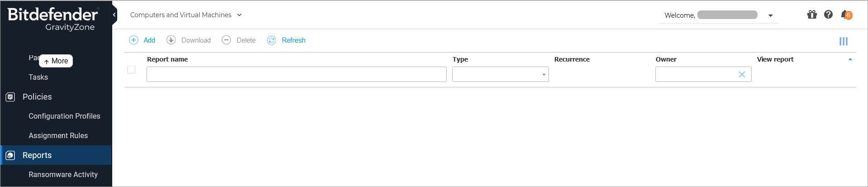Open the notifications bell icon
The width and height of the screenshot is (868, 187).
845,15
